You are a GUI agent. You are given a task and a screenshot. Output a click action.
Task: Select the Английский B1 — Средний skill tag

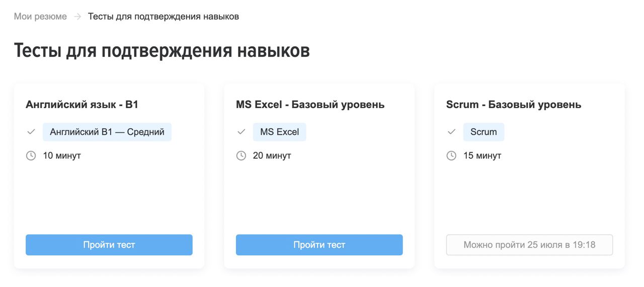(x=107, y=132)
